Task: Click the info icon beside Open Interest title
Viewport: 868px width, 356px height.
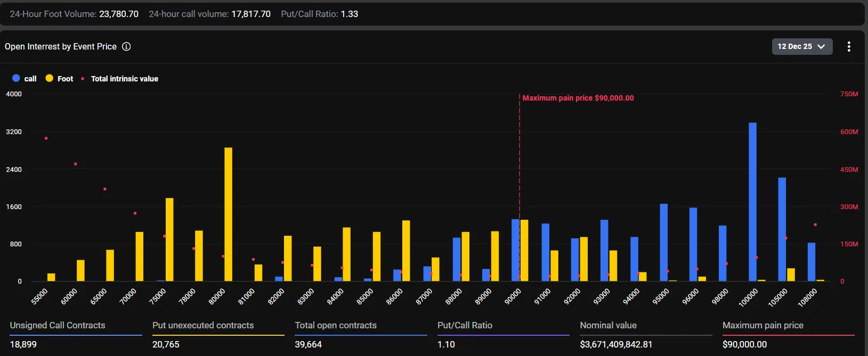Action: pos(126,47)
